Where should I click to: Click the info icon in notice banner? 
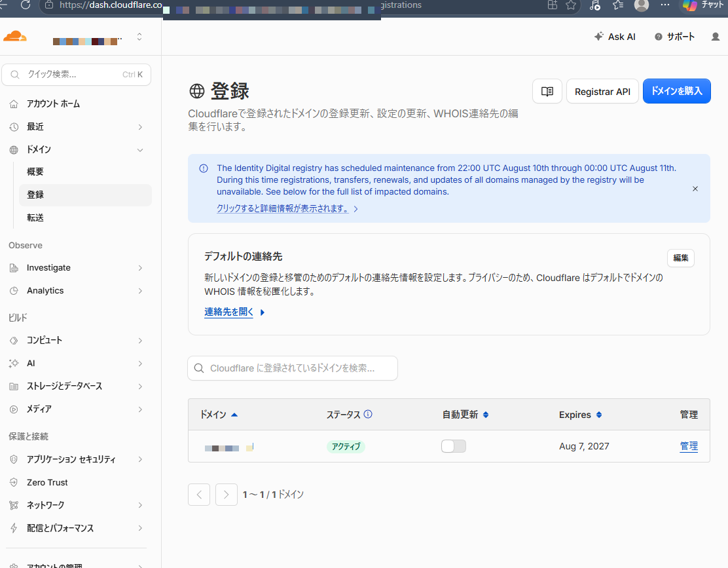[204, 168]
